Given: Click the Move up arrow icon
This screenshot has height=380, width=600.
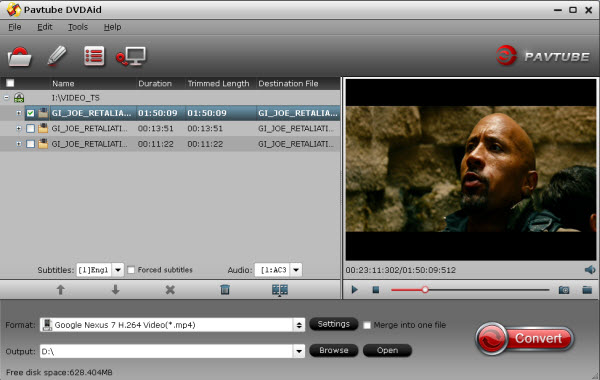Looking at the screenshot, I should coord(60,290).
